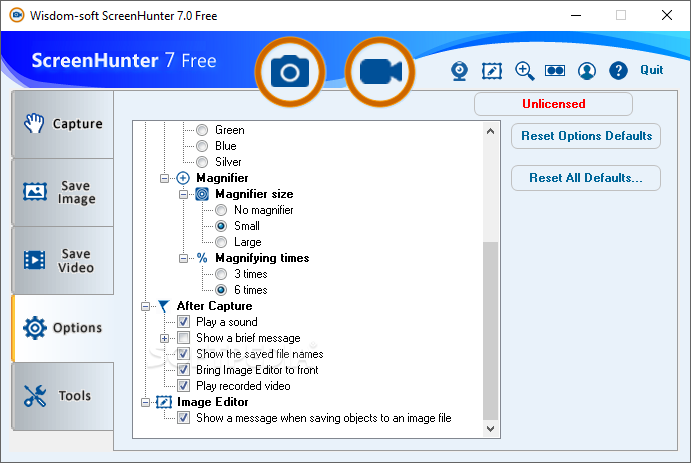Expand the Show a brief message node
Screen dimensions: 691x463
pyautogui.click(x=164, y=338)
